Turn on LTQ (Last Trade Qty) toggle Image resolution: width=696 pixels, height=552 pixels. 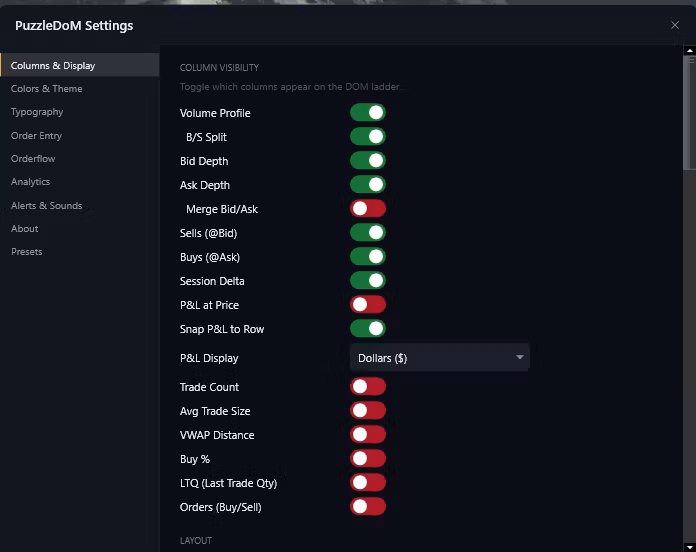368,482
